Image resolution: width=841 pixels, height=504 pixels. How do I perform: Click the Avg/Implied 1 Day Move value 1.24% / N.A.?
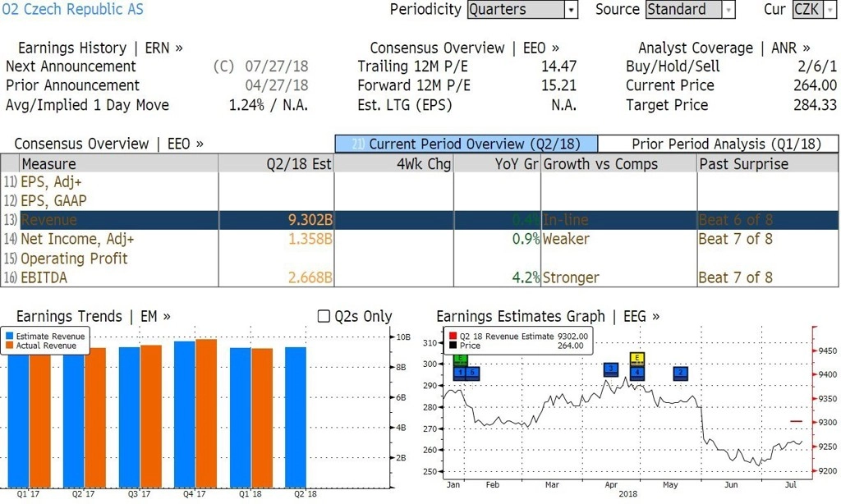(x=269, y=104)
